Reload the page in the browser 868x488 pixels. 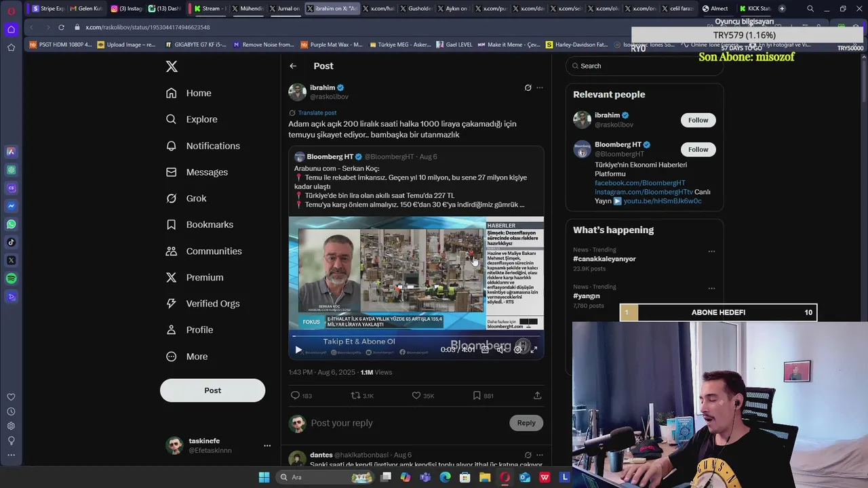pyautogui.click(x=61, y=27)
